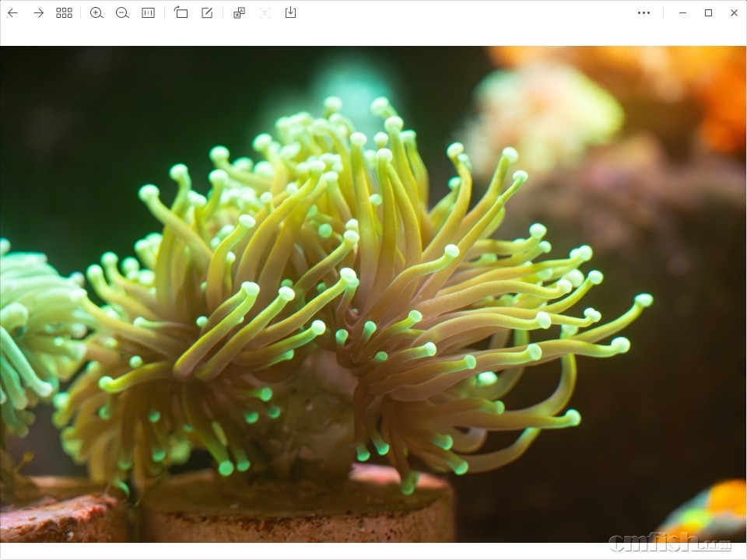Click the greyed-out text recognition icon
The image size is (747, 560).
[x=265, y=12]
